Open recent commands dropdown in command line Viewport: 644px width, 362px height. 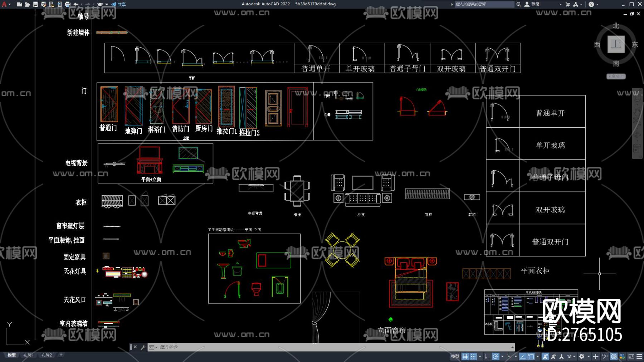(x=153, y=347)
